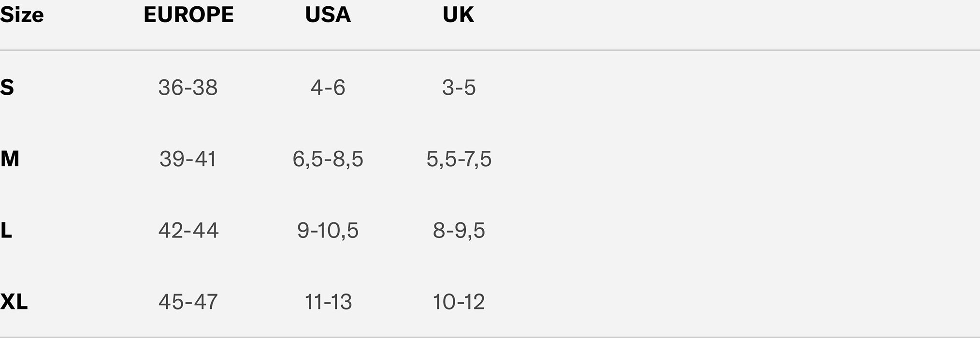The height and width of the screenshot is (338, 980).
Task: Select the S size row label
Action: click(x=7, y=88)
